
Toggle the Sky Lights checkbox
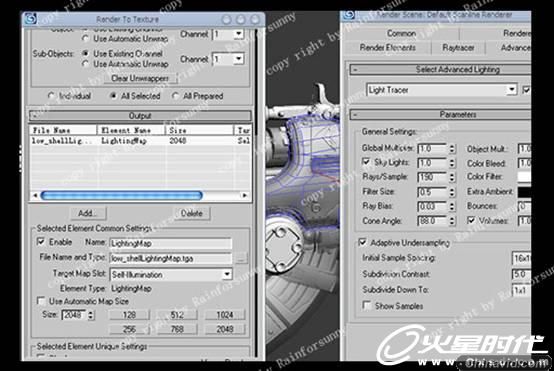tap(366, 161)
